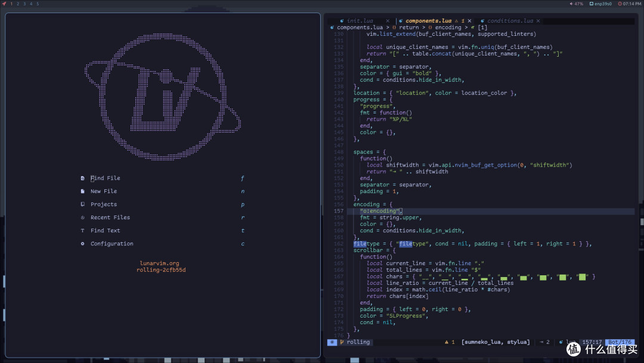Click the '157:17' cursor location in statusline
Image resolution: width=644 pixels, height=363 pixels.
click(x=592, y=342)
